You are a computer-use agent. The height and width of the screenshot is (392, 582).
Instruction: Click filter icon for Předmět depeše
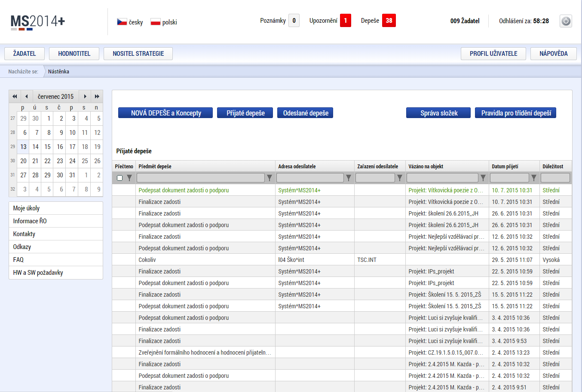point(270,178)
